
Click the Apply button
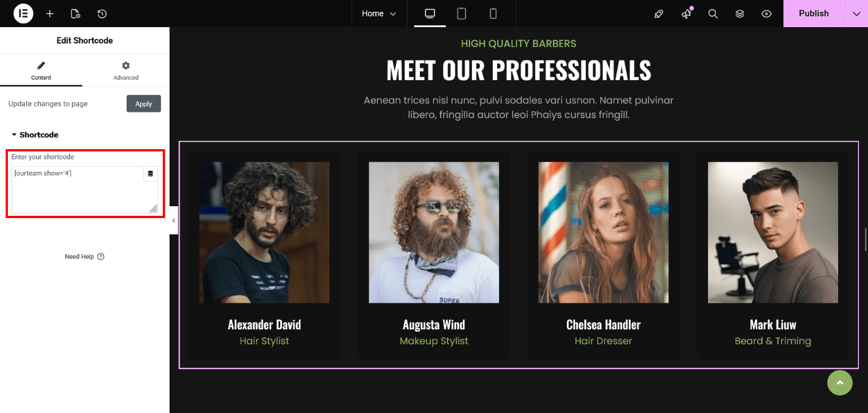tap(144, 103)
